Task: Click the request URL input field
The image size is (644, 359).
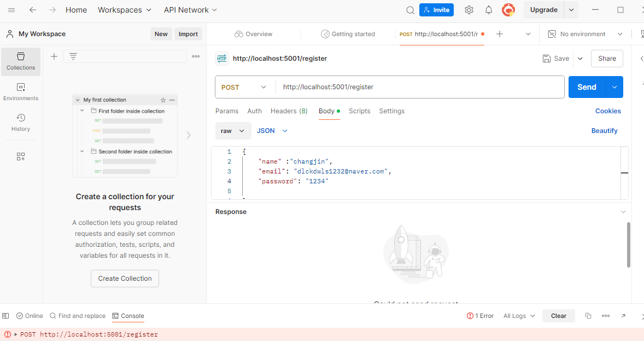Action: click(x=420, y=87)
